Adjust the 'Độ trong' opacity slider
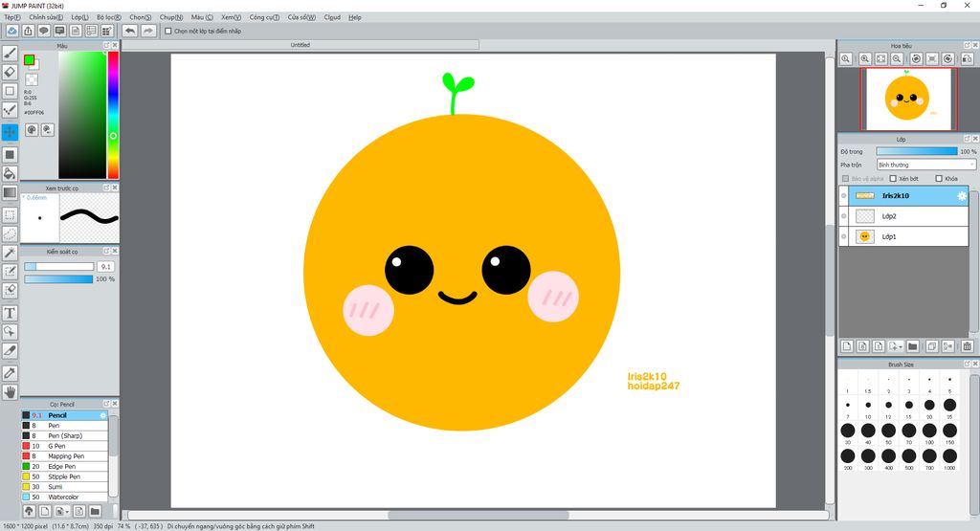Image resolution: width=980 pixels, height=531 pixels. pyautogui.click(x=916, y=152)
